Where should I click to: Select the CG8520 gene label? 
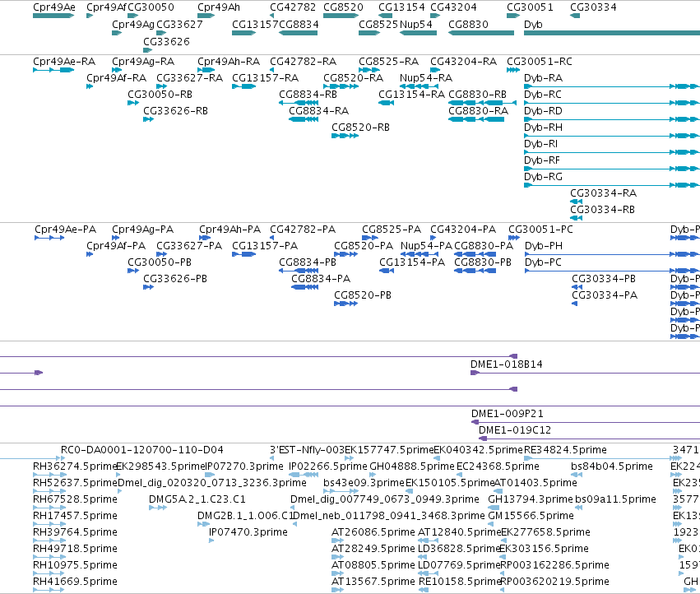click(343, 7)
